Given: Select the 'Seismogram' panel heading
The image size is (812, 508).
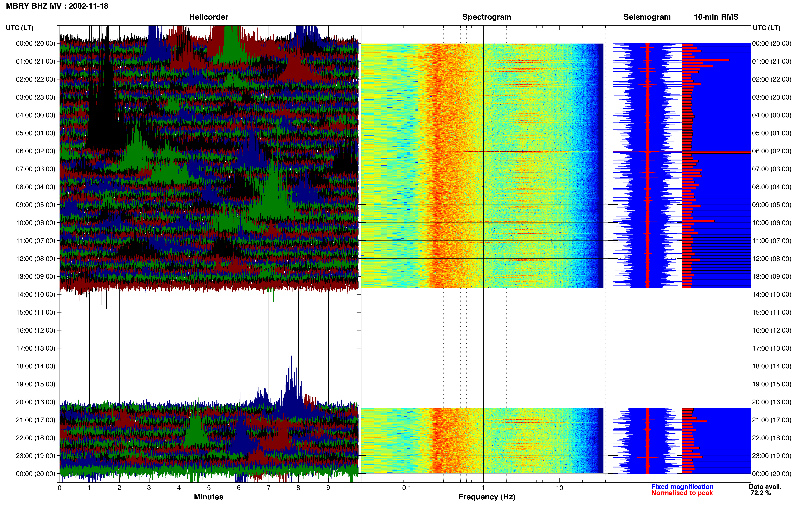Looking at the screenshot, I should (647, 17).
